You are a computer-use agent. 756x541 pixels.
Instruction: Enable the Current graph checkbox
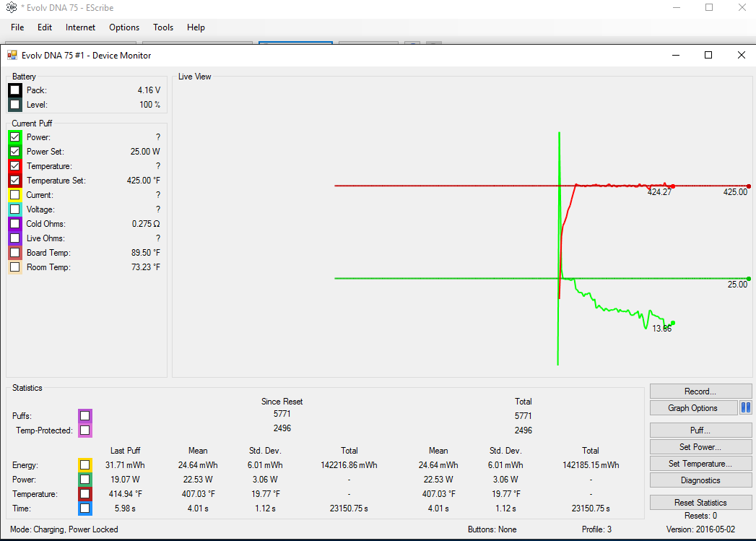pos(15,195)
